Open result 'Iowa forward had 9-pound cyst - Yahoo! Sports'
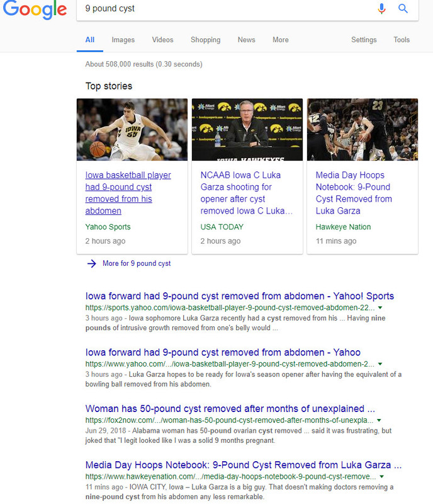This screenshot has width=433, height=504. click(x=240, y=296)
